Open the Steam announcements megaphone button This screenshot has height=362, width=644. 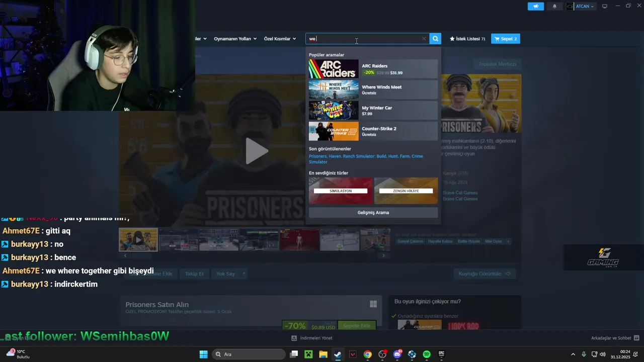535,6
